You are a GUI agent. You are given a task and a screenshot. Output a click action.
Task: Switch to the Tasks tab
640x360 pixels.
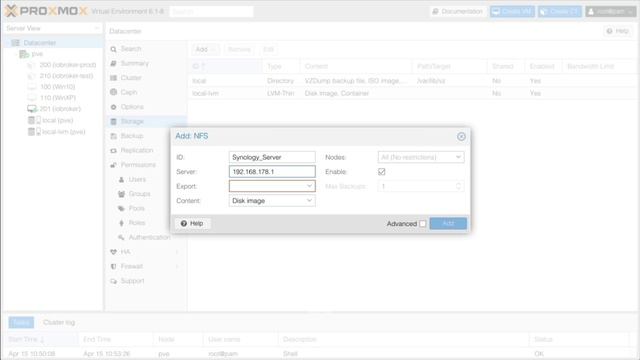[x=21, y=322]
